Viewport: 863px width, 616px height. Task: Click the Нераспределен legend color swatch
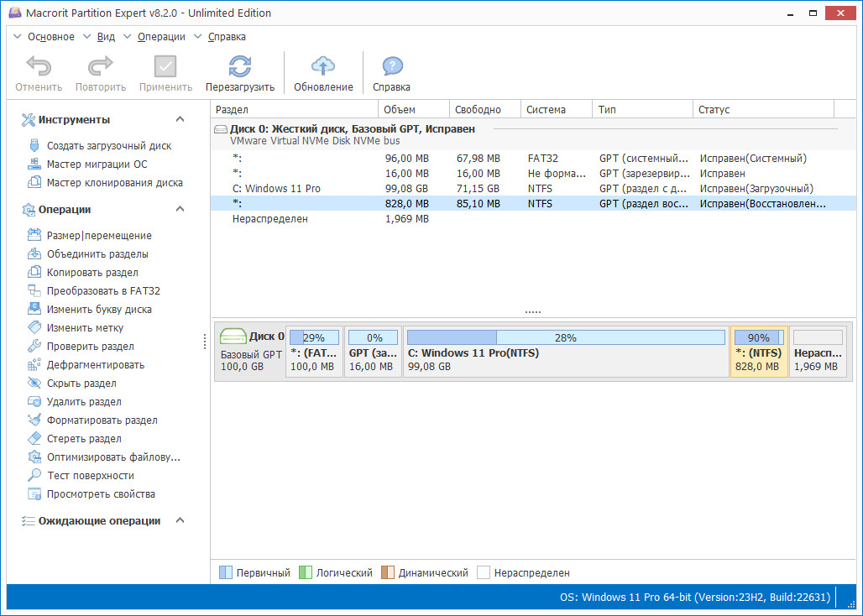(484, 573)
